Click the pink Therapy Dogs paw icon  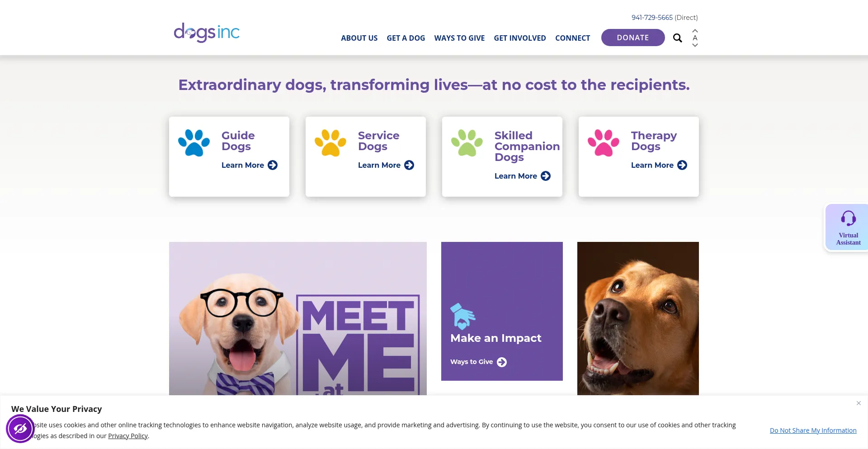pyautogui.click(x=604, y=143)
